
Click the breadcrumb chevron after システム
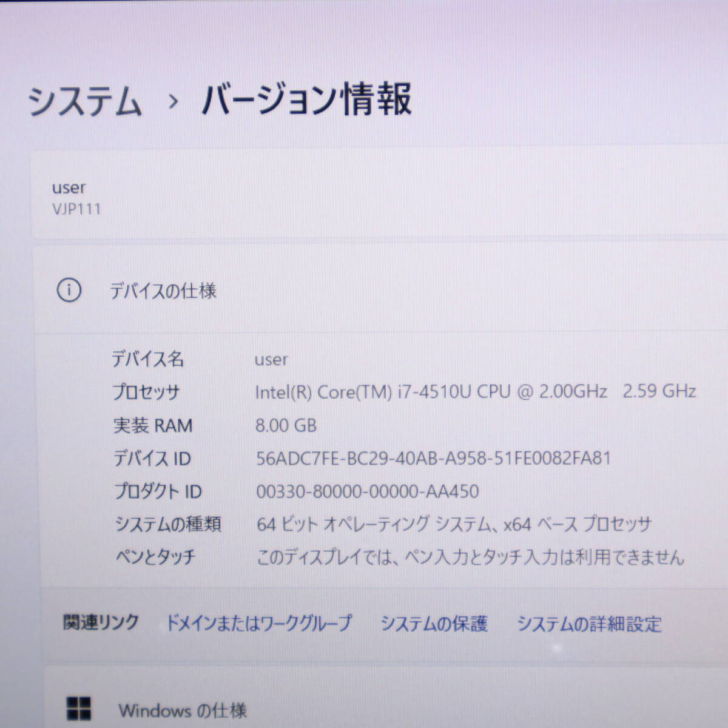(173, 101)
